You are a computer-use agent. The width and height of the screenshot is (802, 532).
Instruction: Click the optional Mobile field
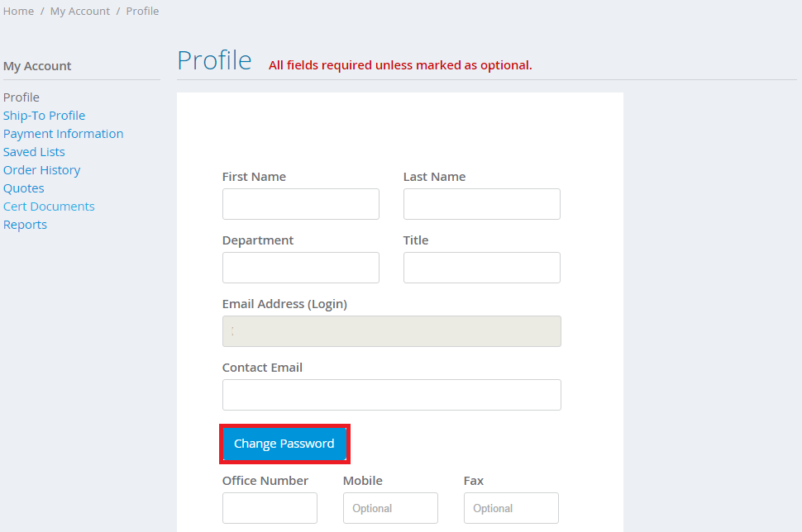coord(390,508)
